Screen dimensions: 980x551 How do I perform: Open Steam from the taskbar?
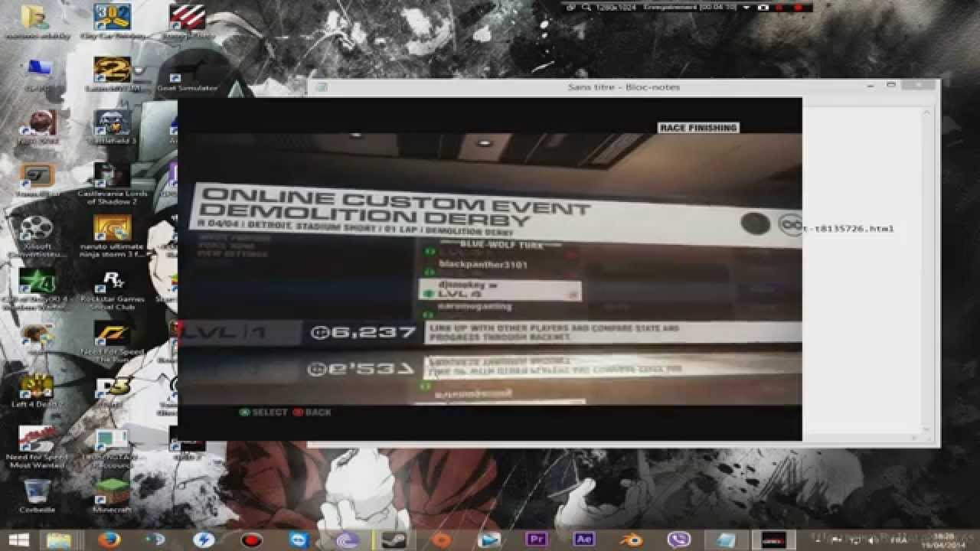pyautogui.click(x=394, y=540)
